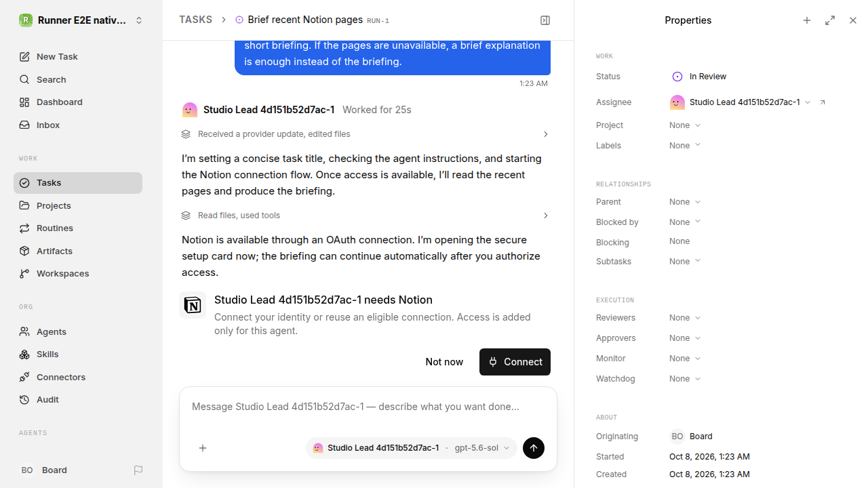Image resolution: width=868 pixels, height=488 pixels.
Task: Open the Blocked by dropdown
Action: point(685,222)
